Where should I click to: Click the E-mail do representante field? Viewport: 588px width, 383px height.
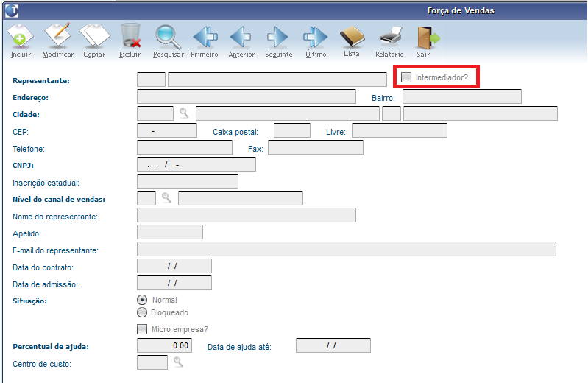click(x=347, y=249)
